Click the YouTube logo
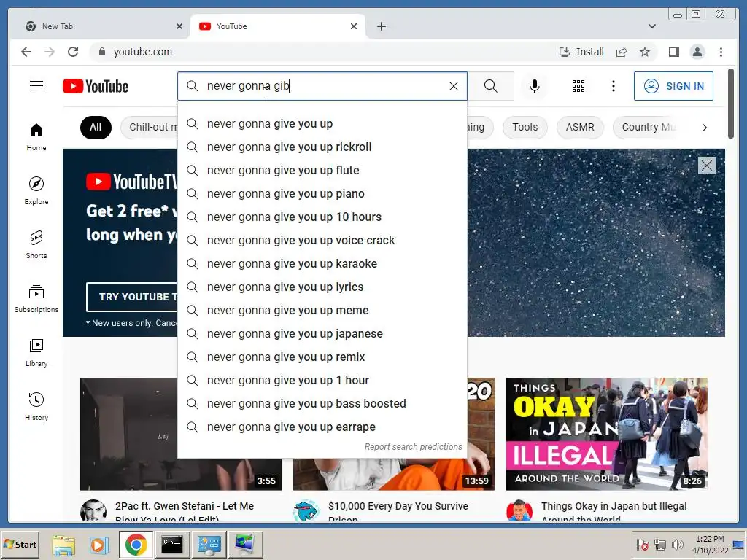The width and height of the screenshot is (747, 560). pos(96,86)
